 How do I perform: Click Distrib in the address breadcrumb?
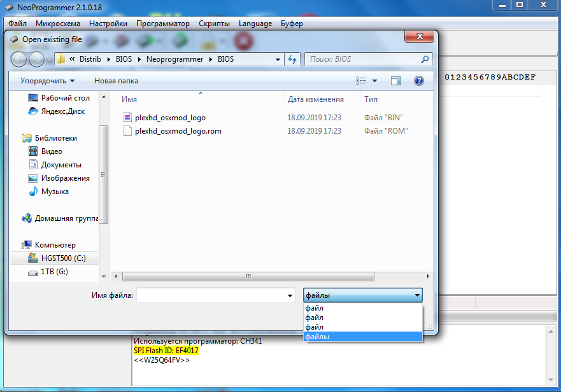tap(90, 59)
